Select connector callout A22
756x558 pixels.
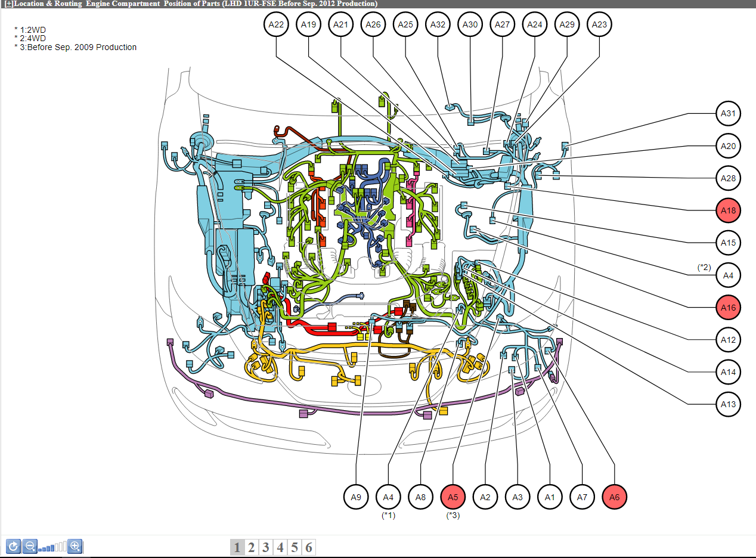tap(276, 25)
